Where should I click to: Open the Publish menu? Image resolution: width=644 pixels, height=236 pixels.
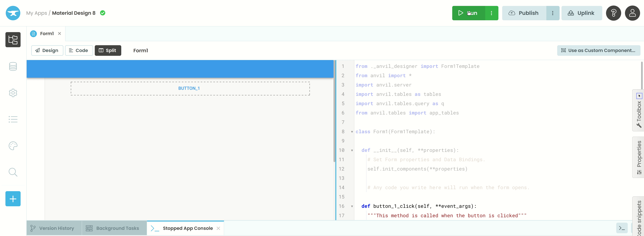(553, 13)
